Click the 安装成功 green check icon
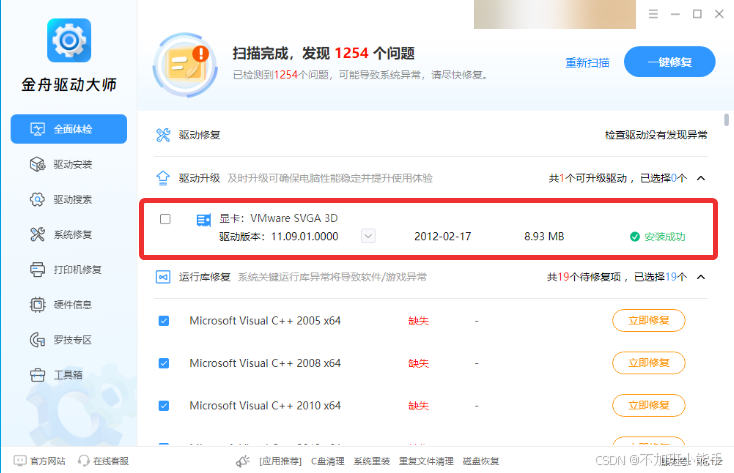Screen dimensions: 734x473 pos(635,236)
